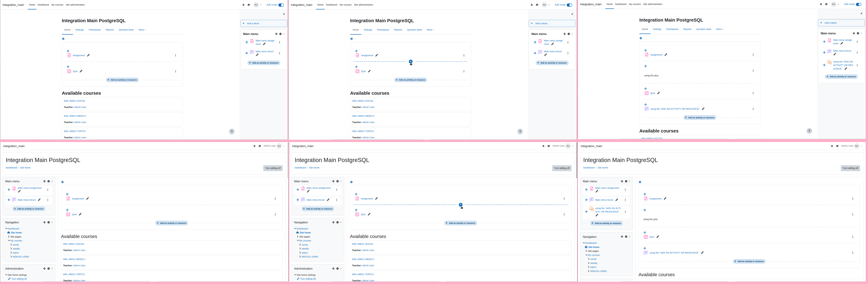
Task: Open Settings tab in top-left panel
Action: click(x=79, y=30)
